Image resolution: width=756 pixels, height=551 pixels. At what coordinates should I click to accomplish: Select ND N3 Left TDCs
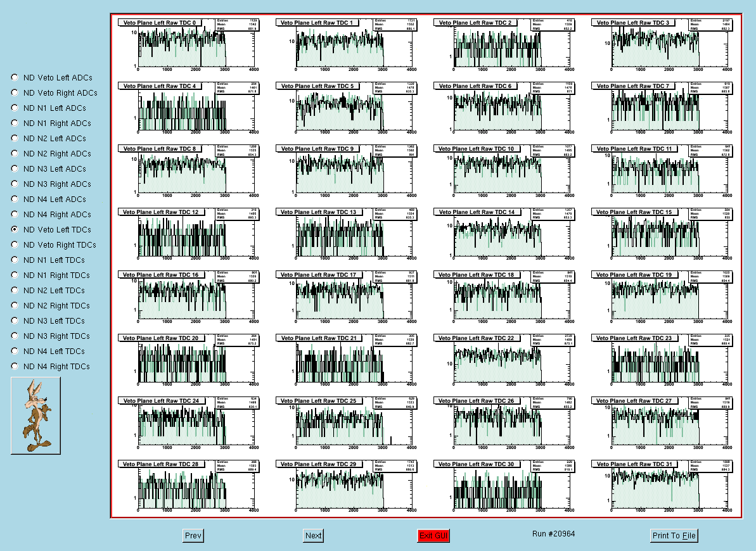click(x=15, y=320)
